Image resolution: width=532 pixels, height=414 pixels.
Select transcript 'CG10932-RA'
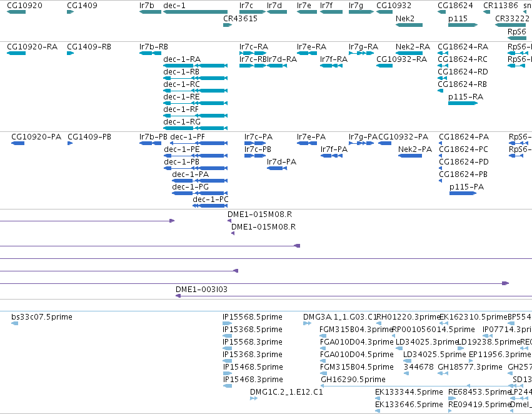pos(402,59)
